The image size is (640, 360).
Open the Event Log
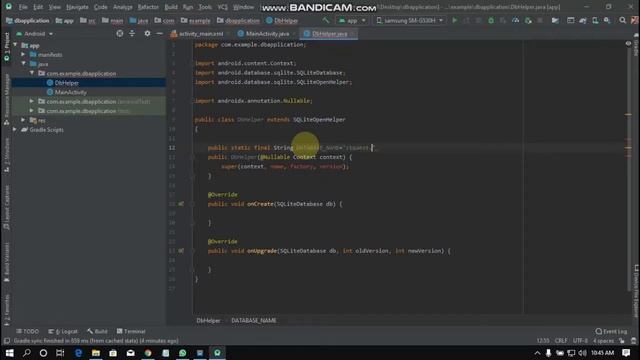611,331
